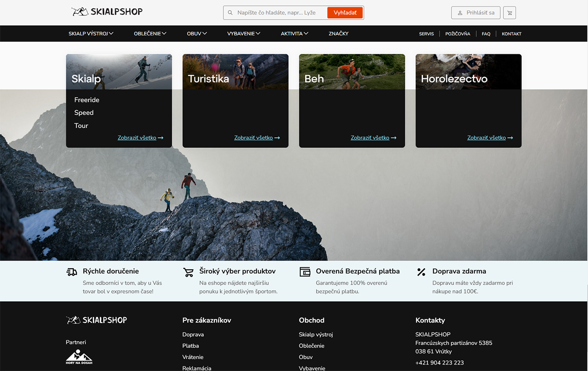
Task: Show all in the Turistika card
Action: pyautogui.click(x=256, y=138)
